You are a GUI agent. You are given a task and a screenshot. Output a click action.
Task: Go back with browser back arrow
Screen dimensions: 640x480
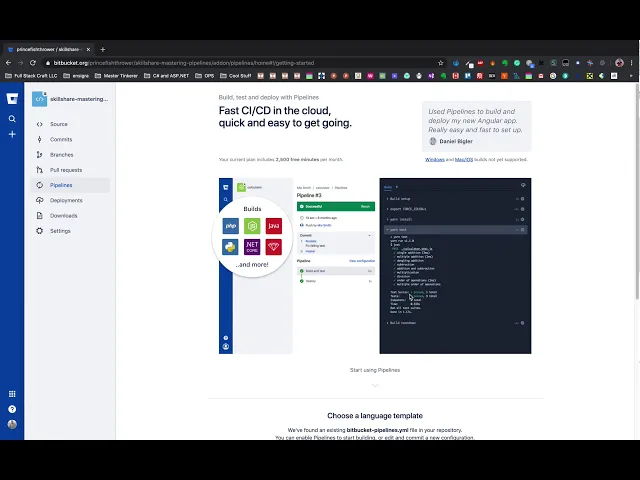pyautogui.click(x=8, y=63)
